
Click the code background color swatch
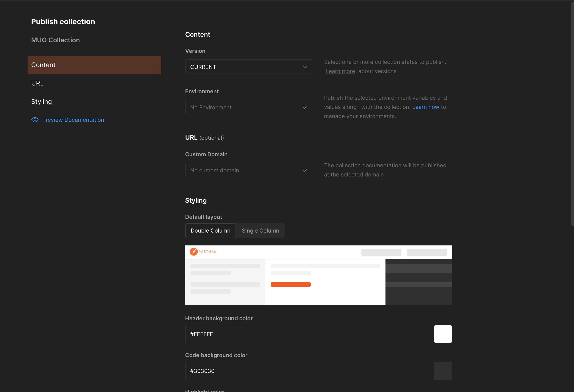point(443,370)
